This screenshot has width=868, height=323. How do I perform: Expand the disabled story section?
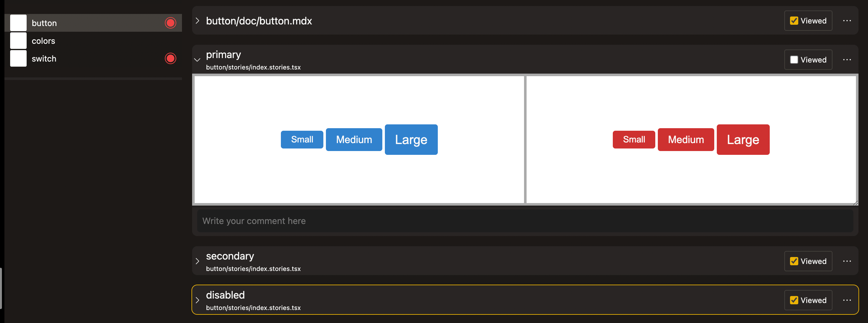[198, 300]
